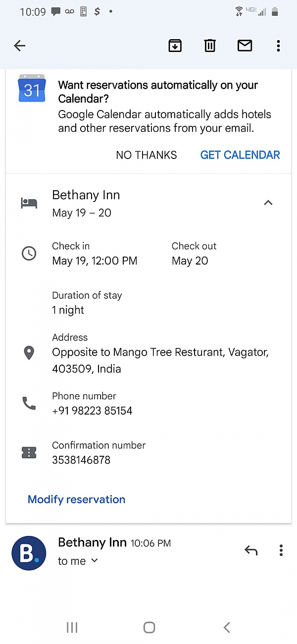Open message options next to reply arrow
Viewport: 297px width, 644px height.
click(x=281, y=550)
